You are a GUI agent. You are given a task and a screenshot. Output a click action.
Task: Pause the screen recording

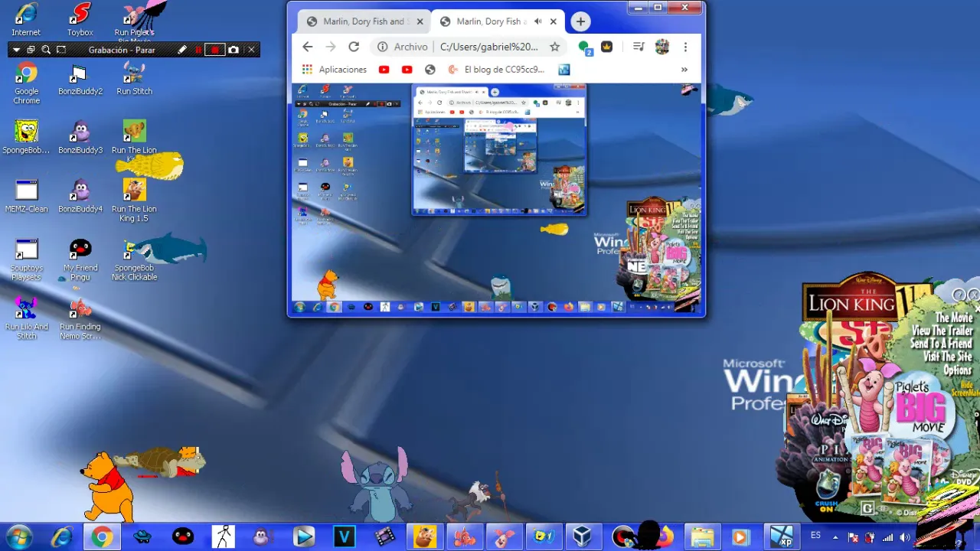198,50
